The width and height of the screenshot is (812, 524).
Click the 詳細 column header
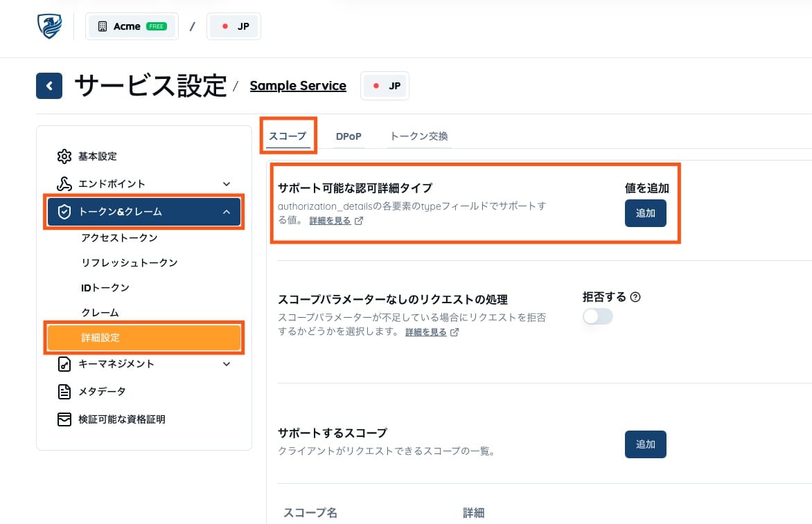click(473, 513)
